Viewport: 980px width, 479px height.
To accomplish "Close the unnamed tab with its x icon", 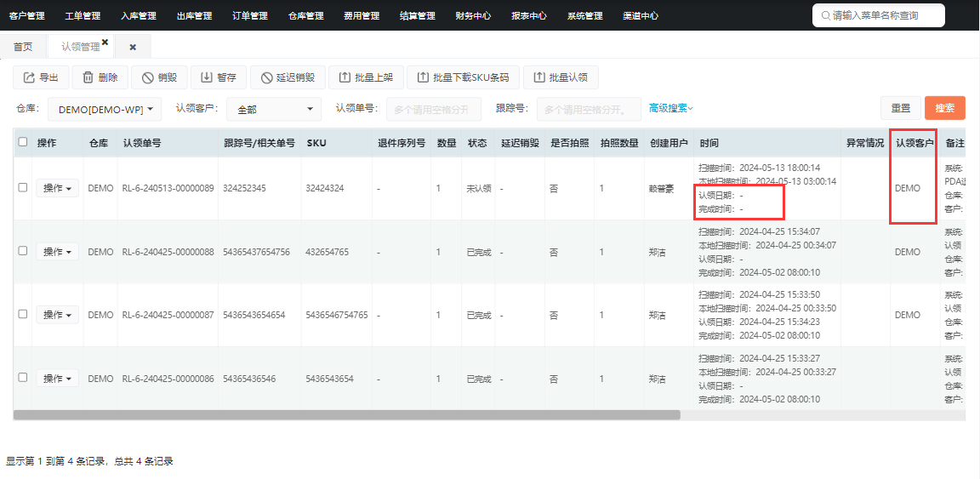I will (x=133, y=47).
